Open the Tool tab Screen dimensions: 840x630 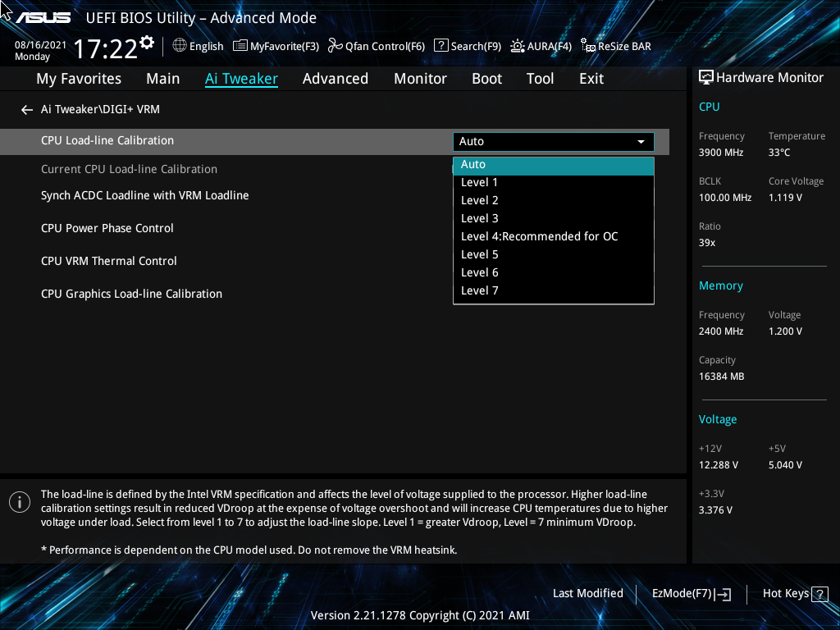pos(540,79)
